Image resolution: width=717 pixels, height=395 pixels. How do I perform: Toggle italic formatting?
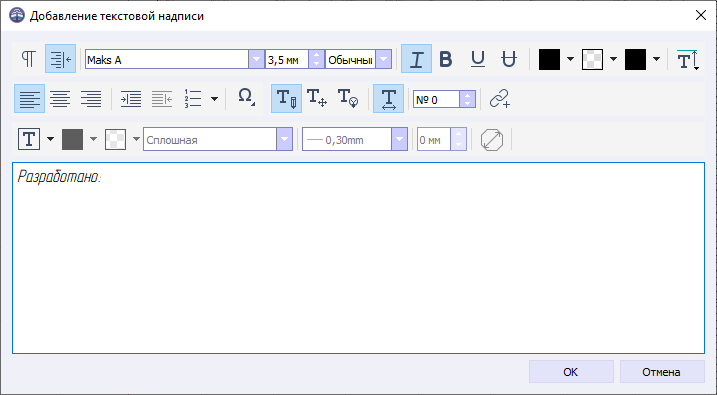coord(416,59)
